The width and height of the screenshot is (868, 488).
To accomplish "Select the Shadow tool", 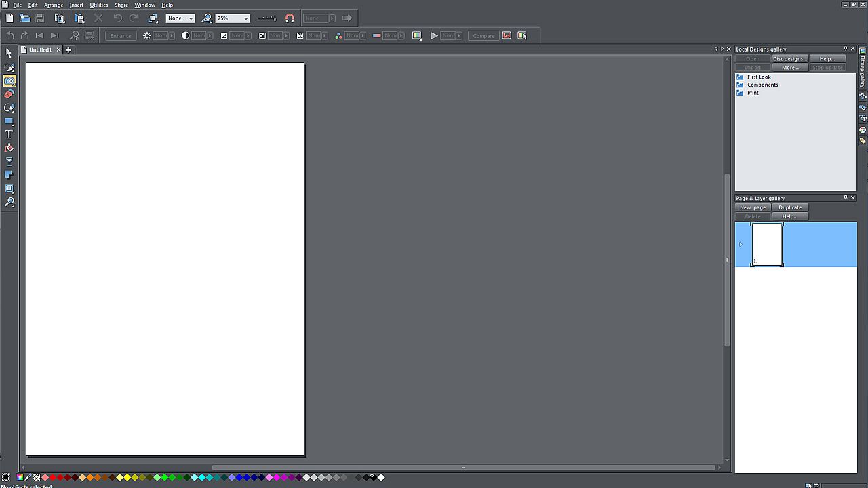I will click(x=9, y=175).
